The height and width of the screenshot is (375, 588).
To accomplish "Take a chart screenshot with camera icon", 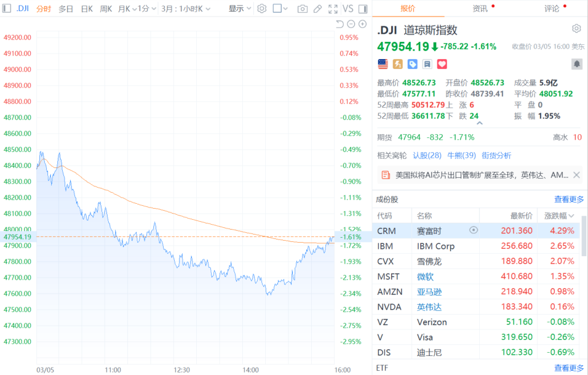I will 302,9.
